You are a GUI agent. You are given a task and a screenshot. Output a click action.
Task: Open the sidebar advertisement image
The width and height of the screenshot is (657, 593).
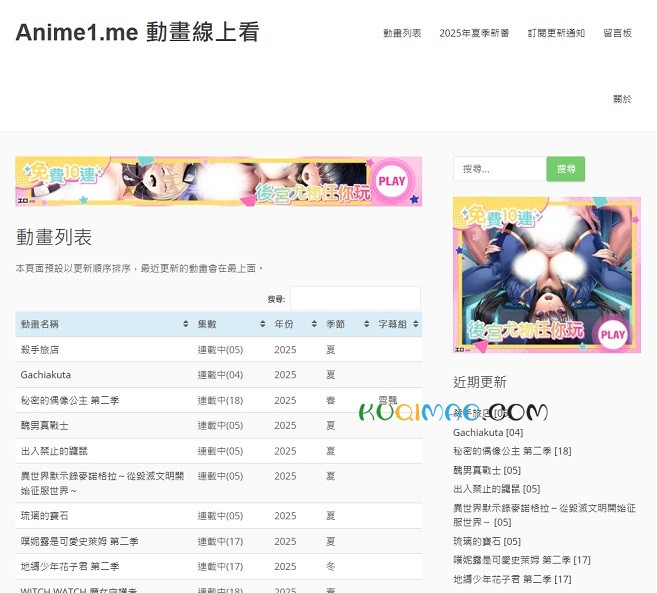pos(547,275)
